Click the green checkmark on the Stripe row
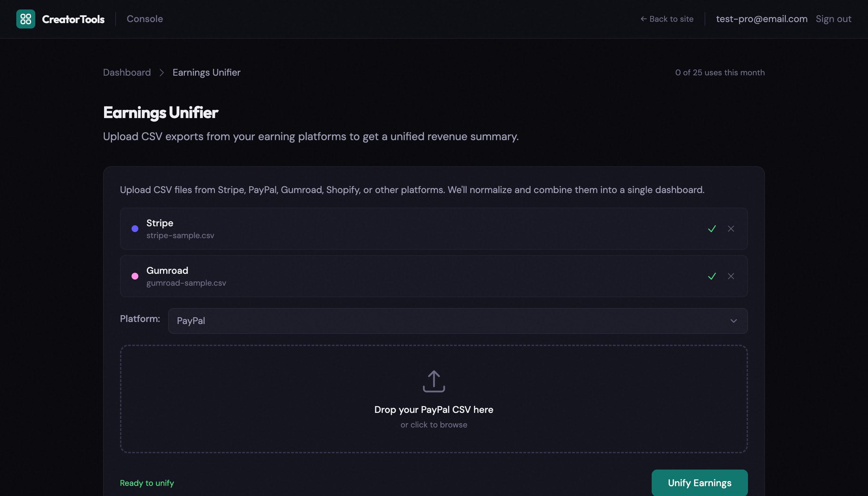Screen dimensions: 868x496 pos(711,229)
